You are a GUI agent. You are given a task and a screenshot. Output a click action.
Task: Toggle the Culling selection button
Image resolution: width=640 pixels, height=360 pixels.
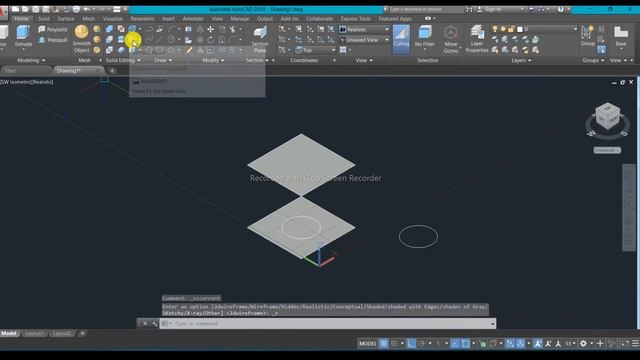point(401,39)
